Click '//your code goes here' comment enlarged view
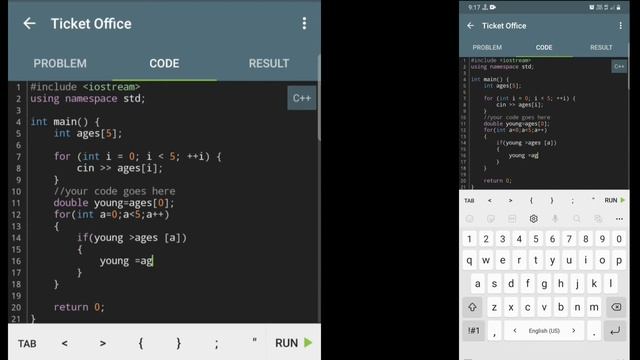 click(114, 191)
